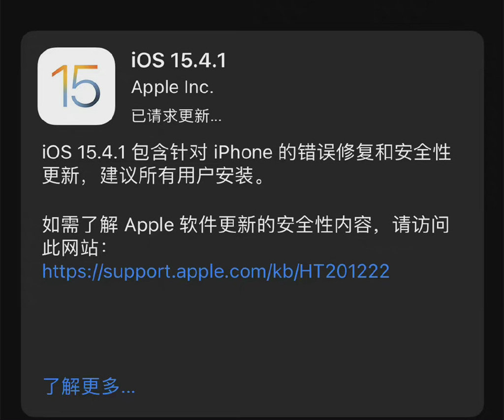The height and width of the screenshot is (420, 504).
Task: Tap the Apple Inc. developer label
Action: (x=172, y=88)
